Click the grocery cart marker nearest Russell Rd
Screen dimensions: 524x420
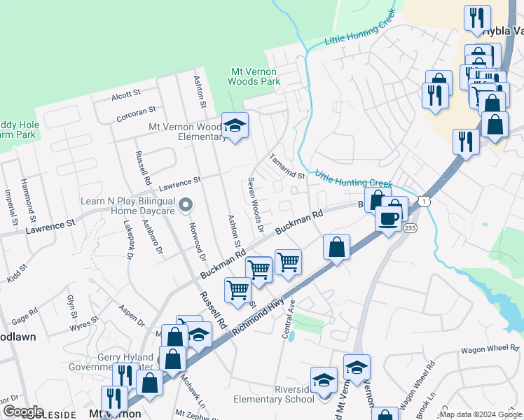(x=238, y=290)
